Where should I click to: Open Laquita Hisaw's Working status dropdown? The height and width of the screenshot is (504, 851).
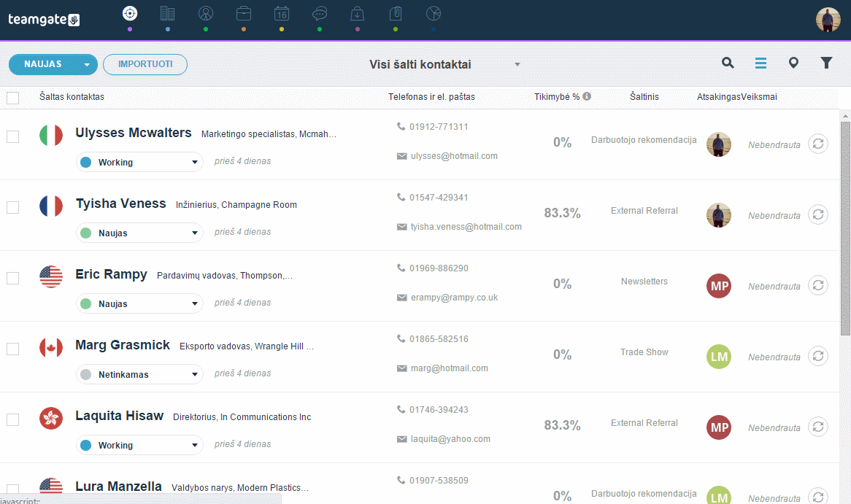(139, 445)
